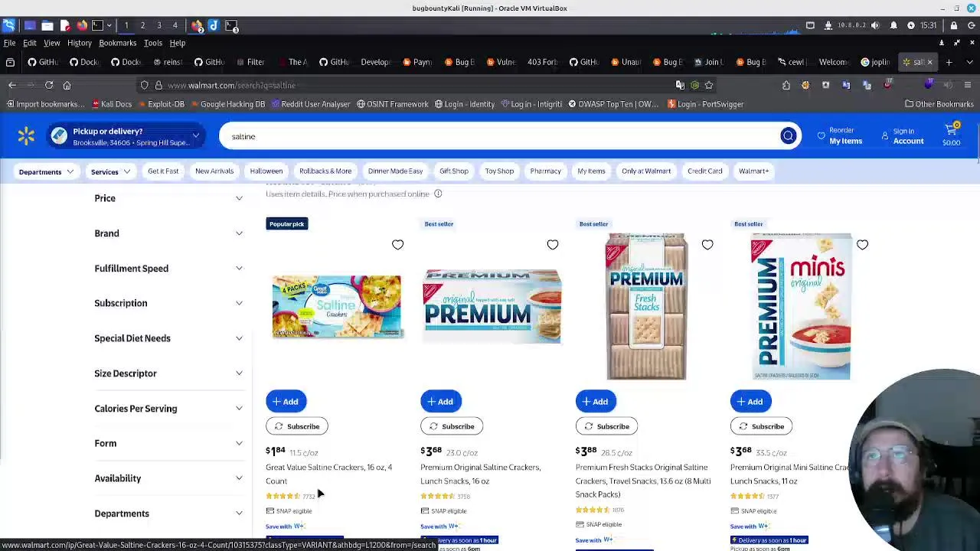Switch to workspace 2 in the taskbar
980x551 pixels.
coord(142,25)
